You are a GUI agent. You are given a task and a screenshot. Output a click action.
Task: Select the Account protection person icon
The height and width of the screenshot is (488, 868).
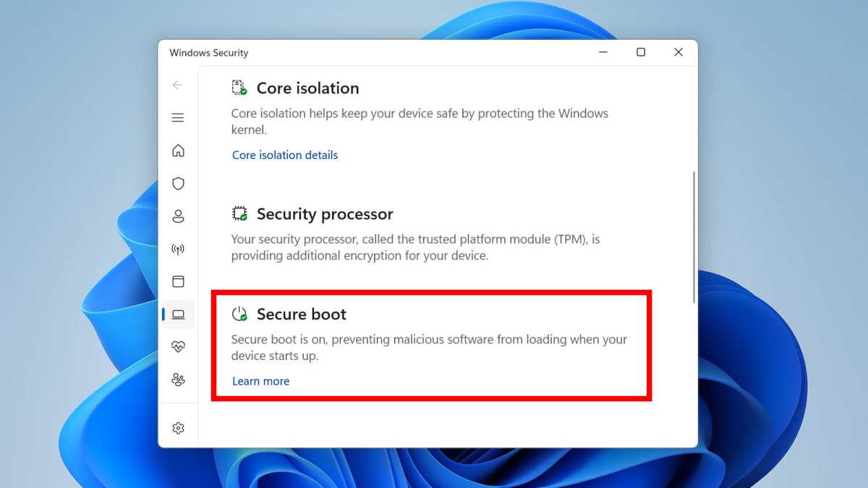(178, 215)
